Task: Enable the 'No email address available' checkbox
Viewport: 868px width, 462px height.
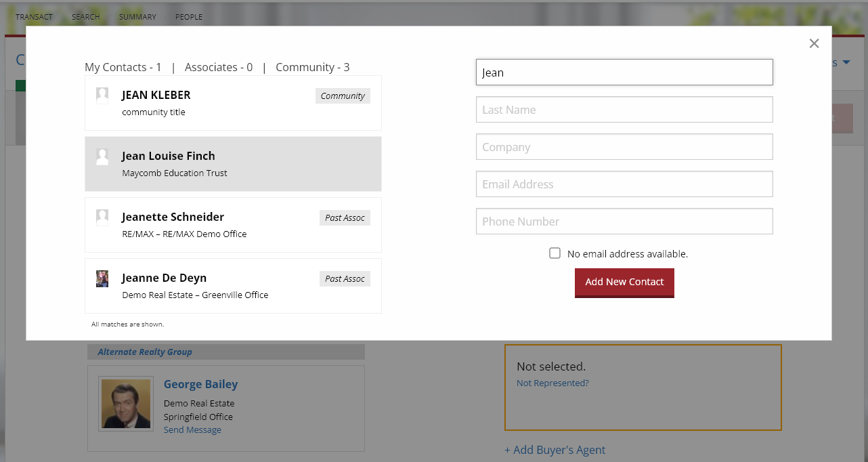Action: click(x=555, y=253)
